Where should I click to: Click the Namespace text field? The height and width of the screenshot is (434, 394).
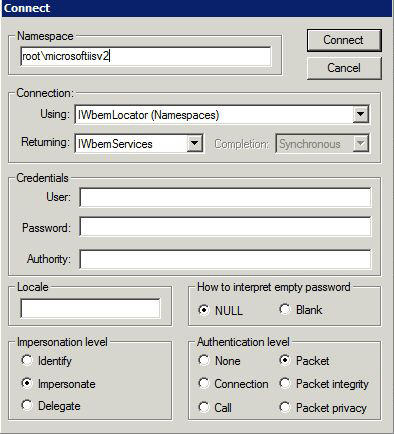[146, 56]
